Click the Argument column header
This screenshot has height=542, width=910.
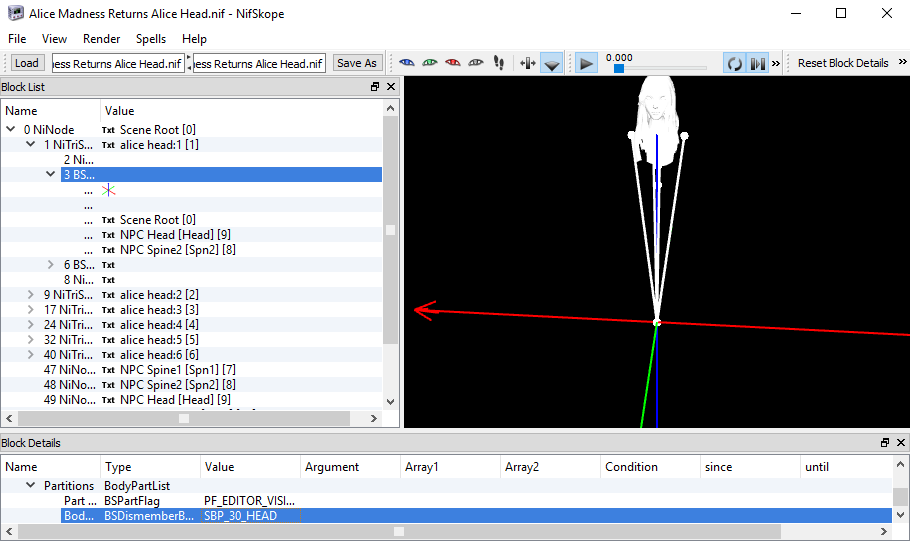[x=350, y=467]
